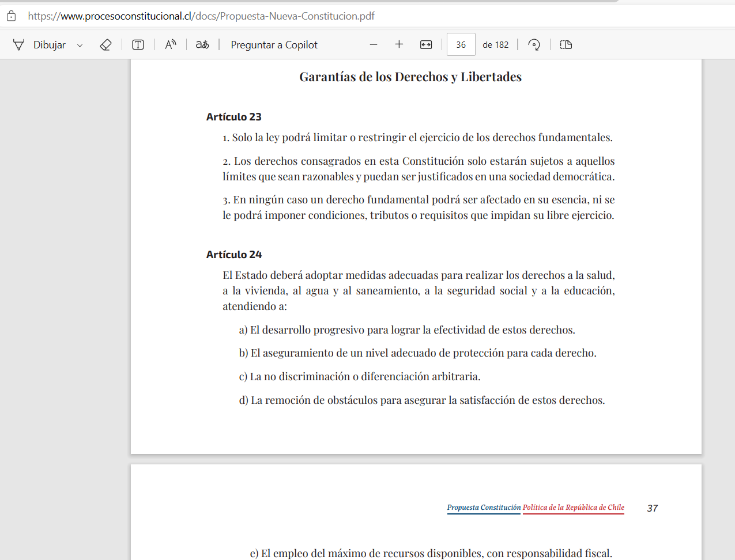Image resolution: width=735 pixels, height=560 pixels.
Task: Click Preguntar a Copilot button
Action: 274,45
